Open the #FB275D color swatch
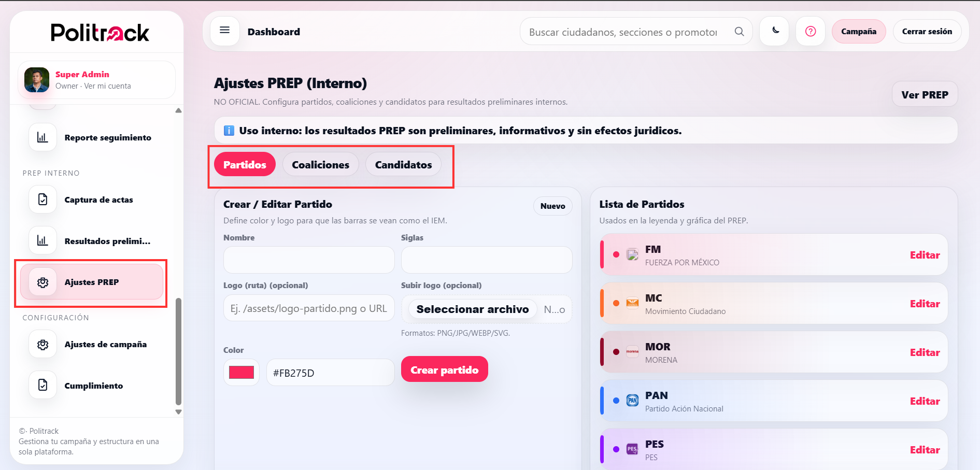This screenshot has width=980, height=470. tap(241, 372)
